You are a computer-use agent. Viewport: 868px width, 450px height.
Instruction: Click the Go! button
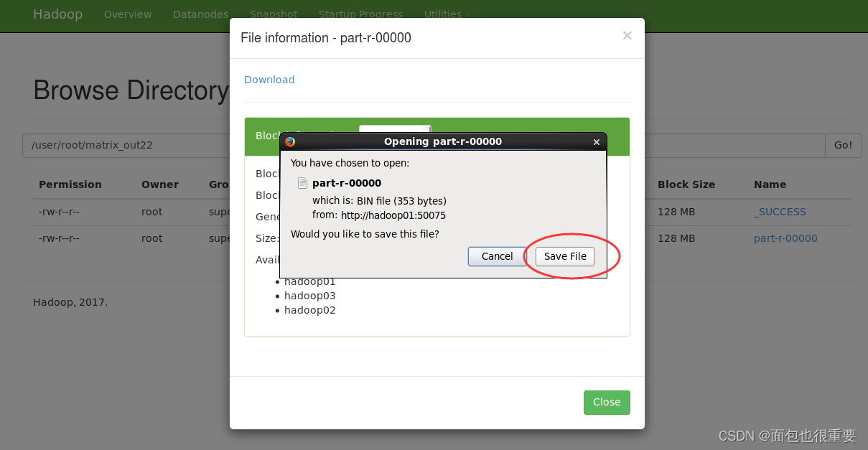(x=843, y=145)
